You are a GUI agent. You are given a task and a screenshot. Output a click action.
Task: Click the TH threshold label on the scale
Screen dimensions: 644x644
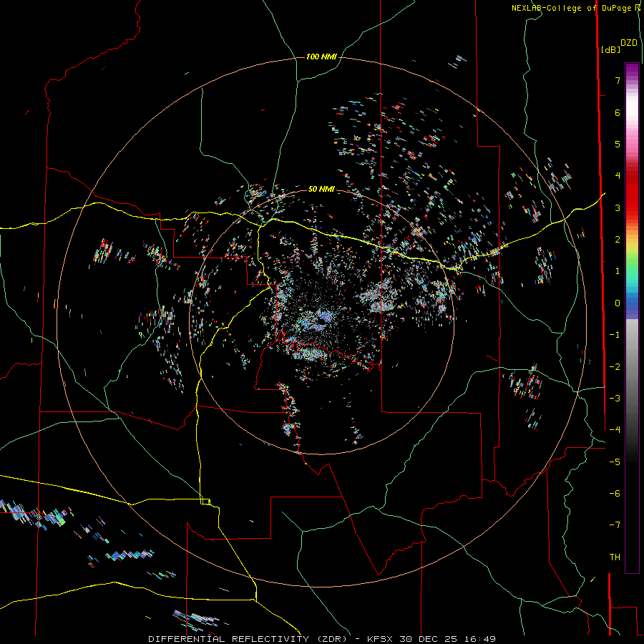click(615, 557)
